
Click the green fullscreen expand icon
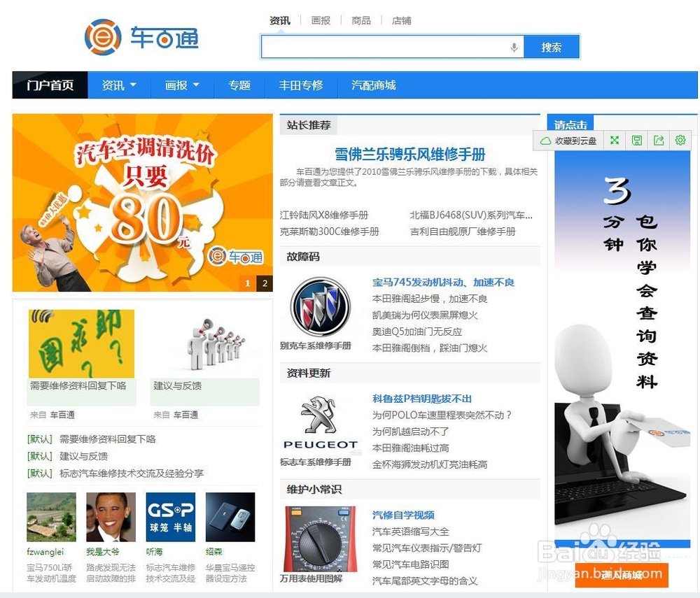(x=615, y=141)
